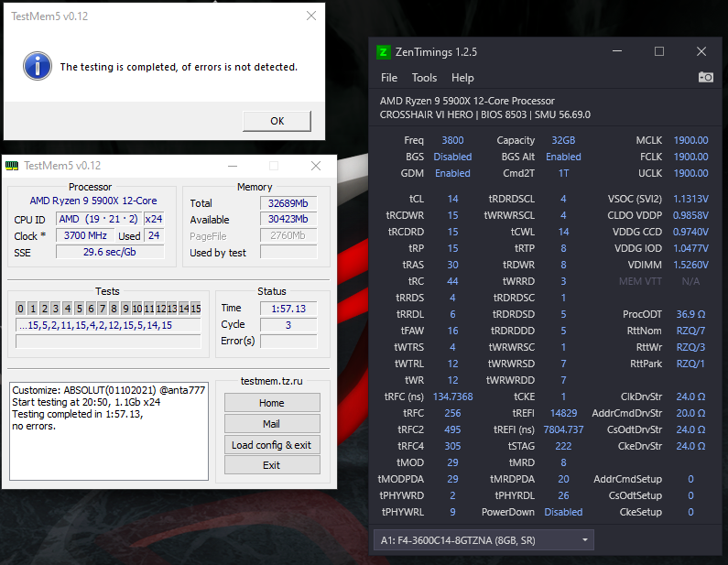Click the Time 1:57.13 status field
Screen dimensions: 728x565
pos(288,309)
